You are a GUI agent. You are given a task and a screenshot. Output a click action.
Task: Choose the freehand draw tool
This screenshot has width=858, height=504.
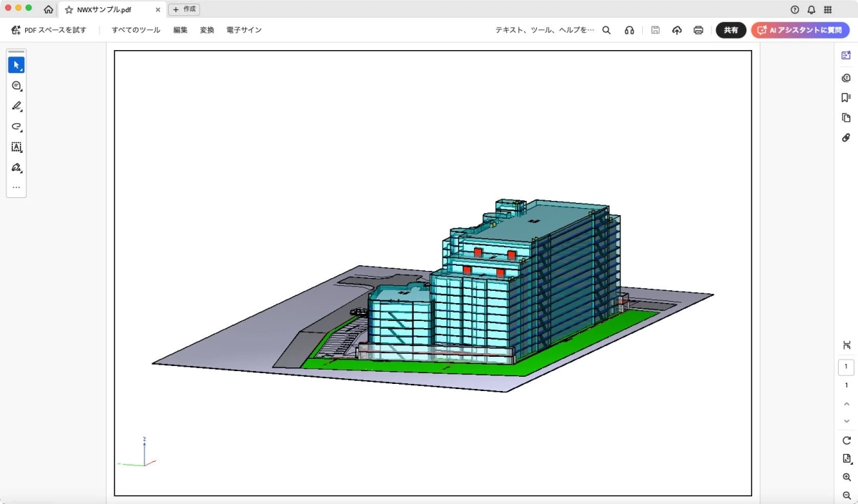(16, 127)
